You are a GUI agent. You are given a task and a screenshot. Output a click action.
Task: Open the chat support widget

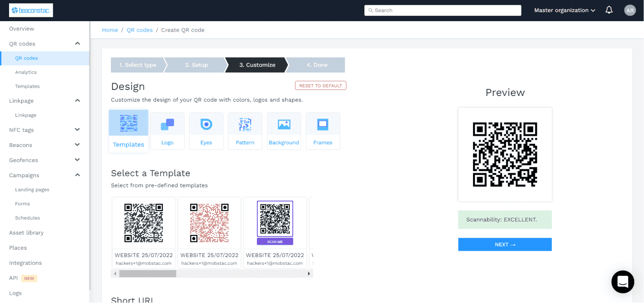[622, 282]
